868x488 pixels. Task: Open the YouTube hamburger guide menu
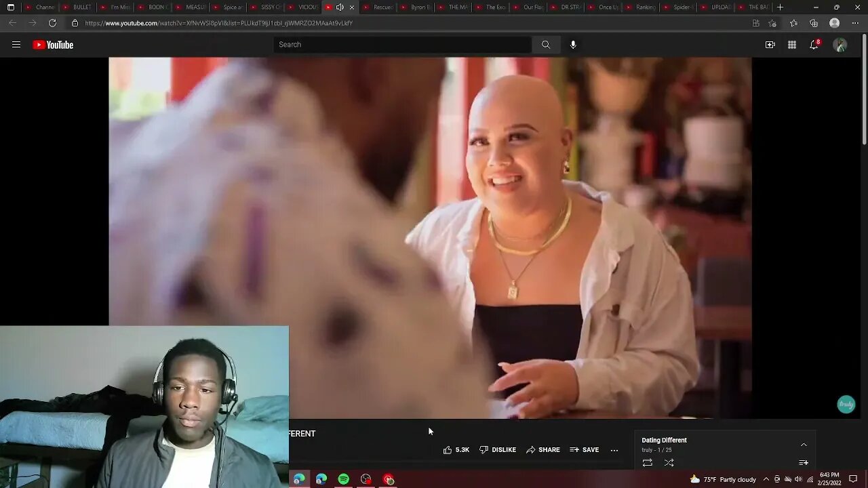pos(16,45)
